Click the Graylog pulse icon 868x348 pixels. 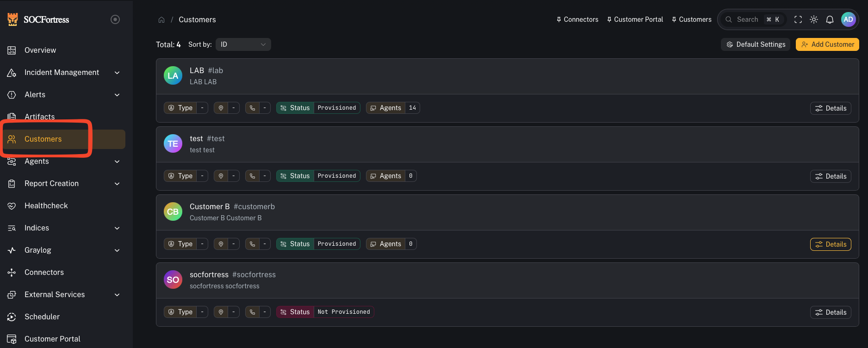pyautogui.click(x=12, y=250)
